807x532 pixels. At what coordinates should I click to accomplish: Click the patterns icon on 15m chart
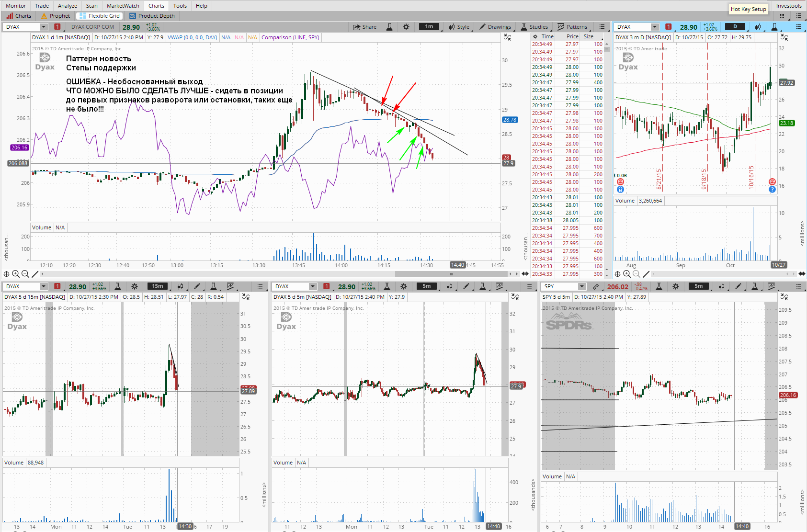click(230, 286)
